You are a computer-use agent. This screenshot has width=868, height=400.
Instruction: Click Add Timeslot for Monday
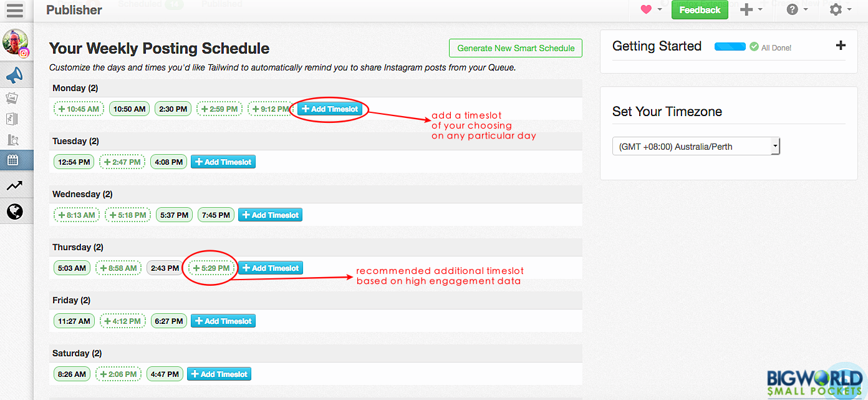tap(329, 109)
